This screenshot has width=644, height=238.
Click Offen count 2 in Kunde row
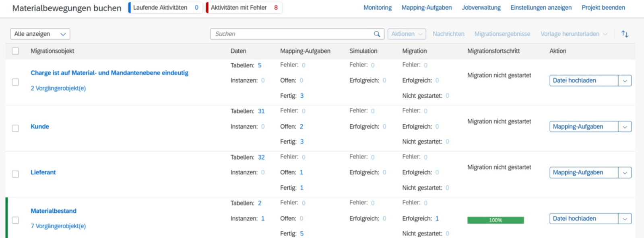point(301,127)
